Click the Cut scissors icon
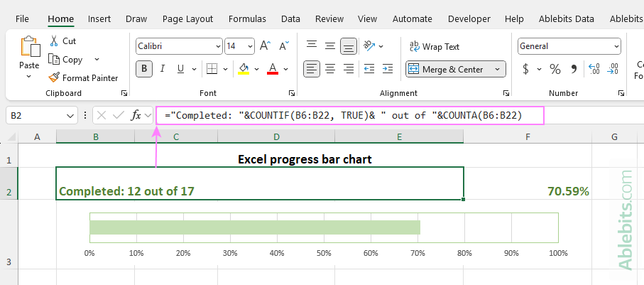This screenshot has width=644, height=285. (54, 41)
